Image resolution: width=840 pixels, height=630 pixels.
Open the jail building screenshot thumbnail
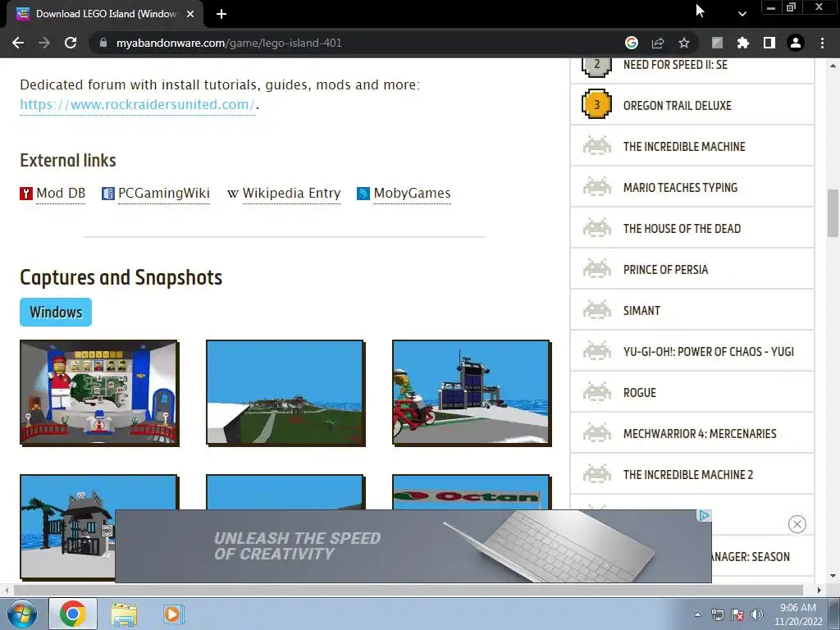point(67,527)
